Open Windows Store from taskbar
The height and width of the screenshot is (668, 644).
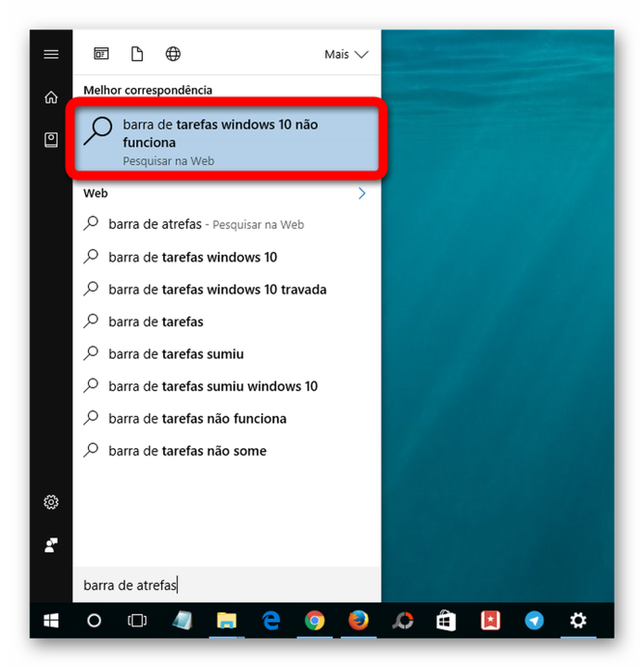coord(446,621)
